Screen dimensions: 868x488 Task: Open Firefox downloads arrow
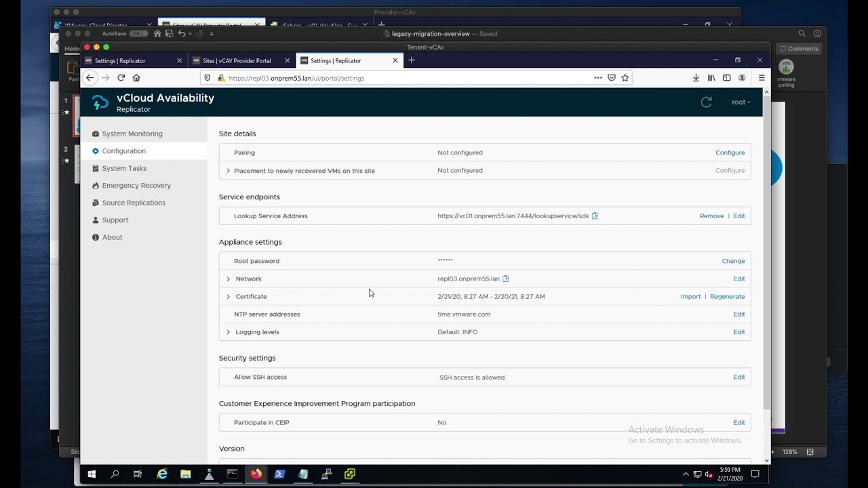coord(696,78)
